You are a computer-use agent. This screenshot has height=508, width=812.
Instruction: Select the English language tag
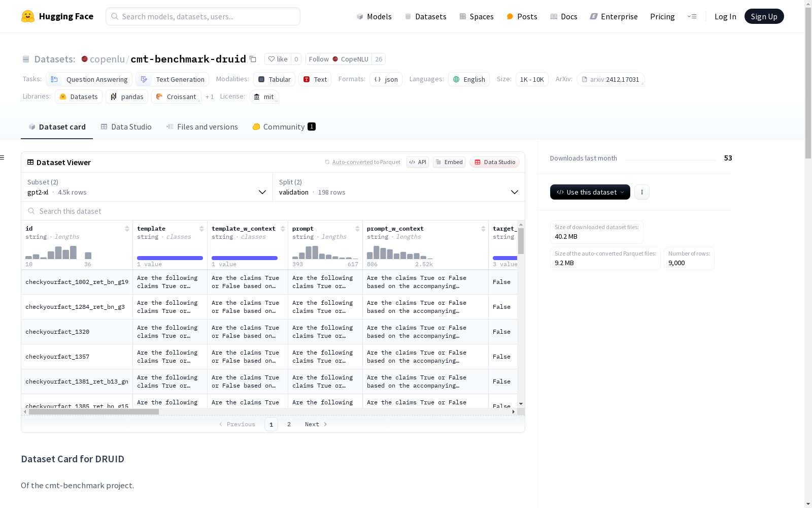tap(468, 79)
